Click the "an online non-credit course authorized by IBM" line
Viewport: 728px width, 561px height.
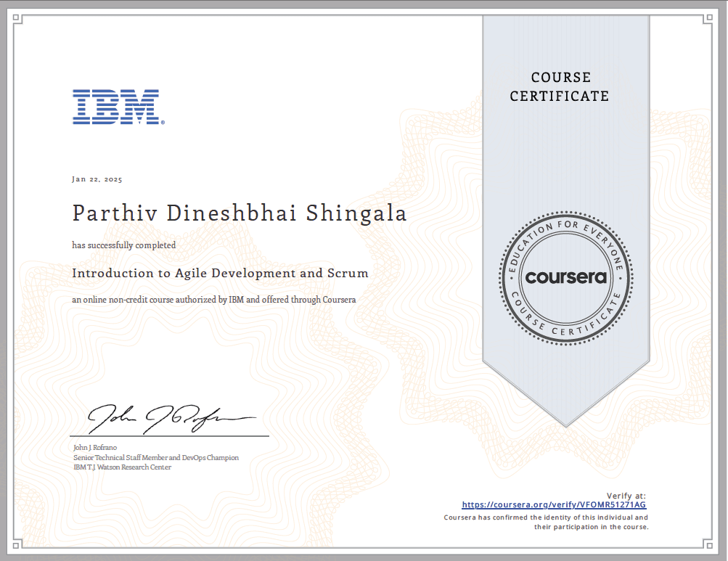tap(214, 300)
